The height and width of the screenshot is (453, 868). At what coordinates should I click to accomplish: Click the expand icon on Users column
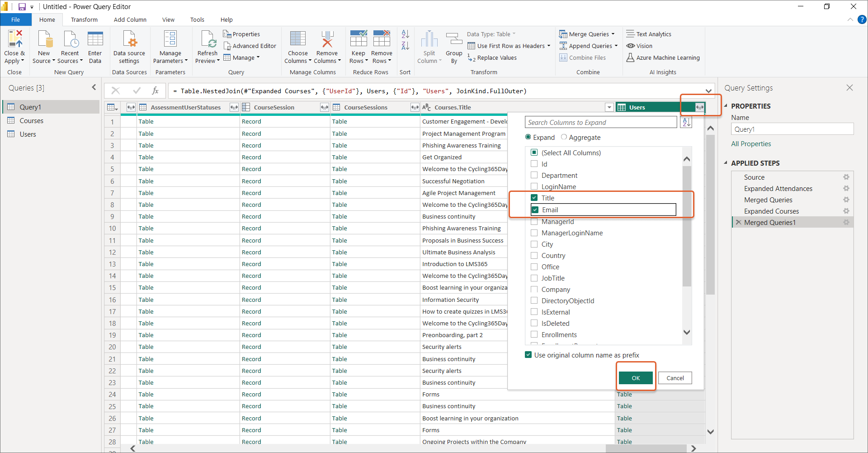[699, 107]
